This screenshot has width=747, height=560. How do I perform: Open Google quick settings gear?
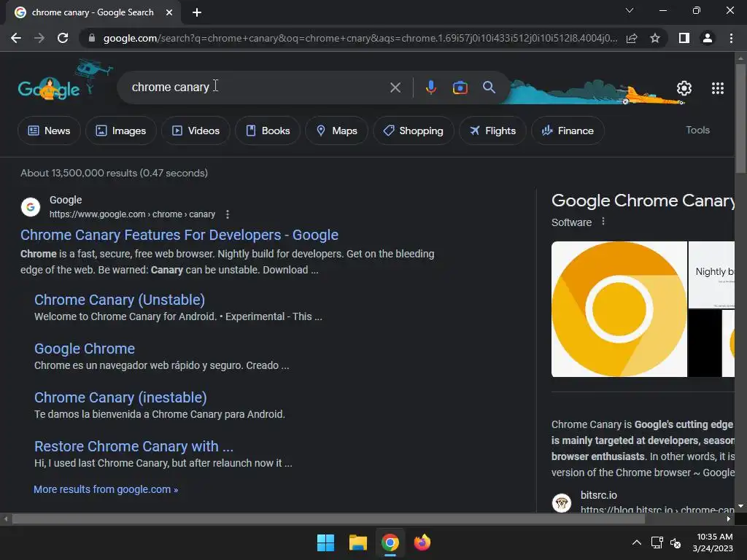coord(684,88)
